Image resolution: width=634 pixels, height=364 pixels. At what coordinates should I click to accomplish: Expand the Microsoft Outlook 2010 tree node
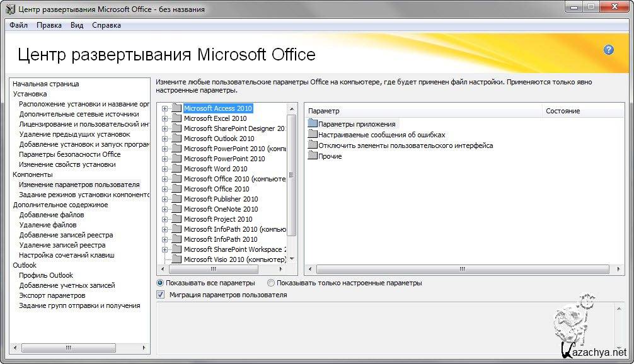tap(164, 139)
